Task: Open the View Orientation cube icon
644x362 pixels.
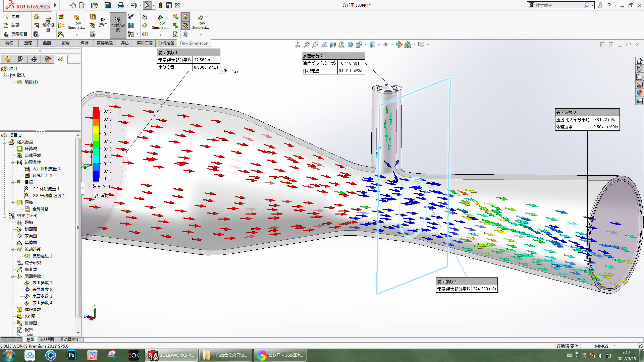Action: pos(359,45)
